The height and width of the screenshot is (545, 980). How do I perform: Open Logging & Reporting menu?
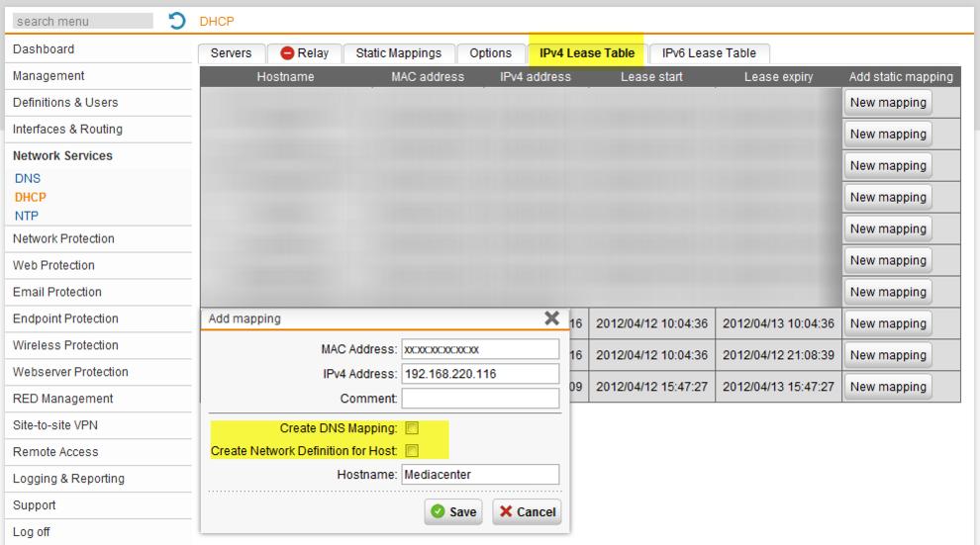tap(68, 479)
